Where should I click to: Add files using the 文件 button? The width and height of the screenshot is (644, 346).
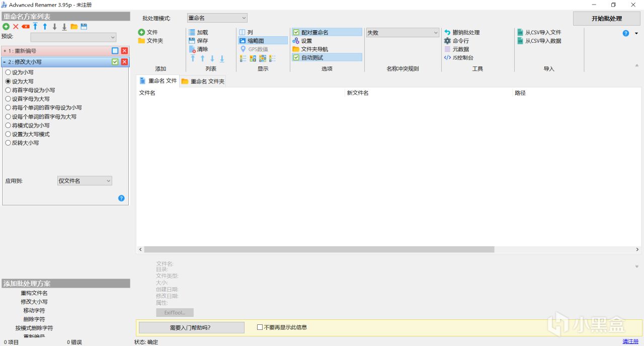[147, 32]
